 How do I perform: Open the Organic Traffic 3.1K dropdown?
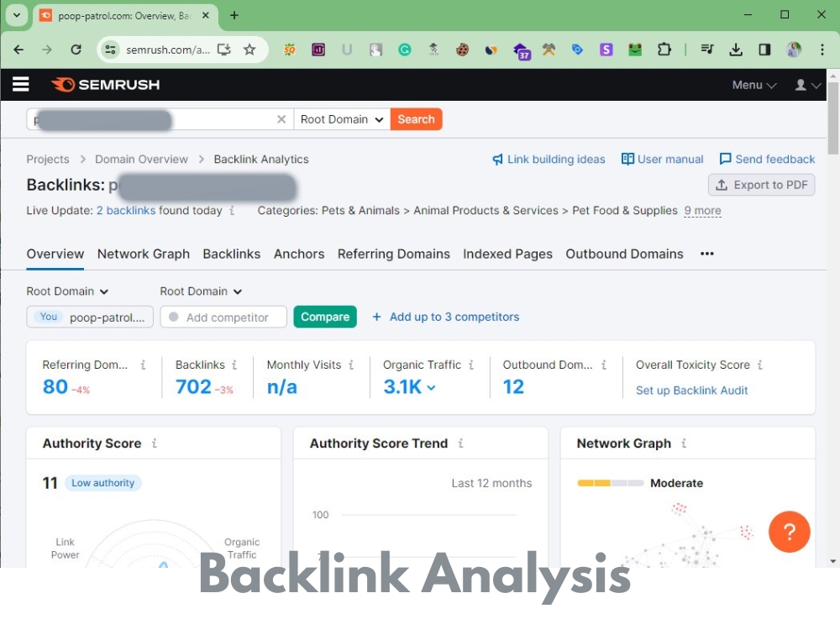pos(429,387)
